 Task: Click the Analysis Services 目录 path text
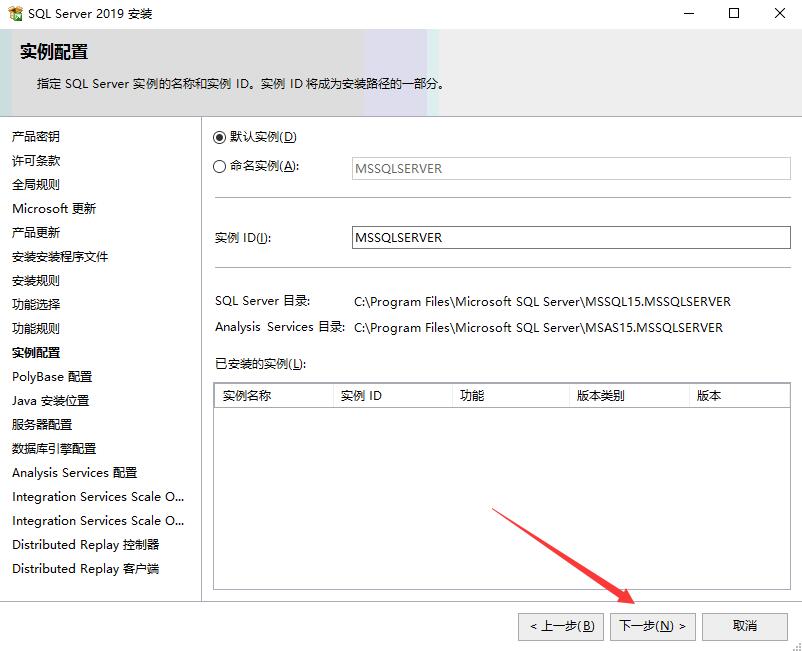tap(538, 327)
